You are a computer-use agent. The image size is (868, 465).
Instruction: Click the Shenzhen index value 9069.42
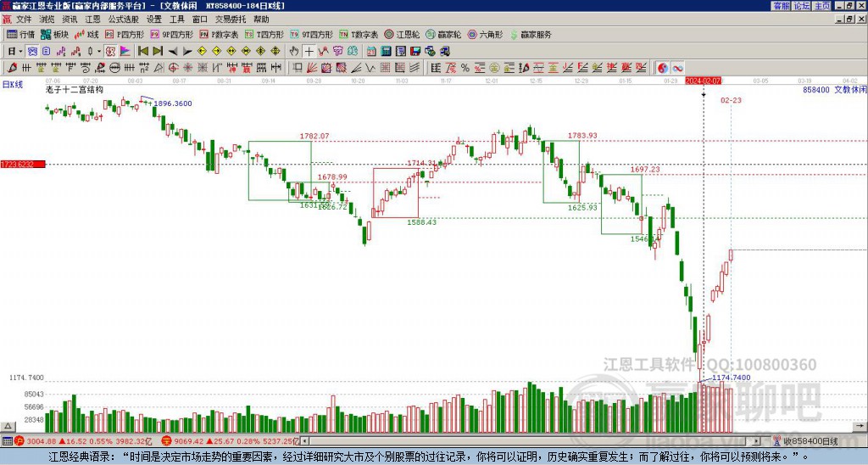coord(187,441)
